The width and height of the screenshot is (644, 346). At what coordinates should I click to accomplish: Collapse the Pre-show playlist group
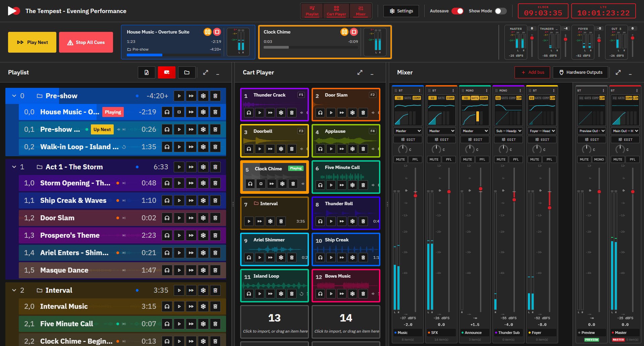14,96
